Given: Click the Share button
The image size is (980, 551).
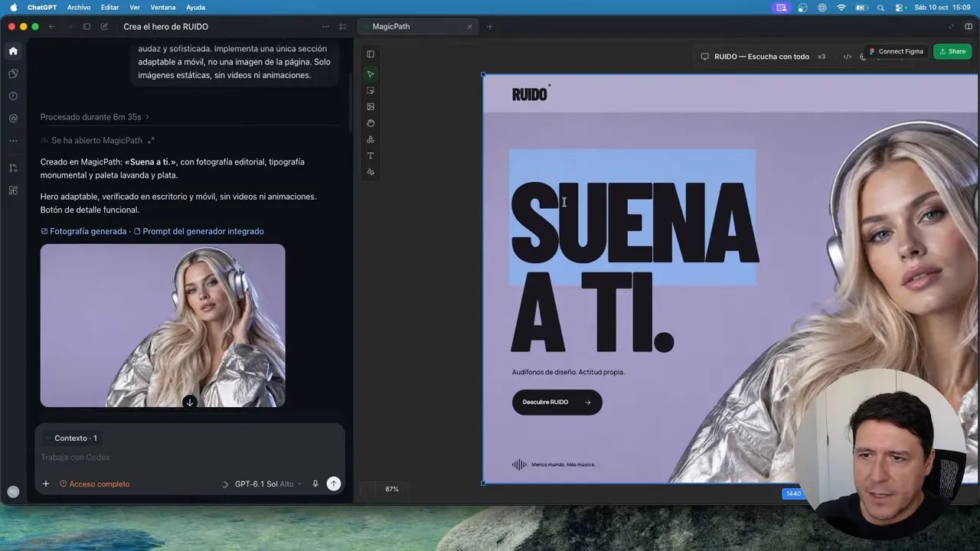Looking at the screenshot, I should pos(952,51).
